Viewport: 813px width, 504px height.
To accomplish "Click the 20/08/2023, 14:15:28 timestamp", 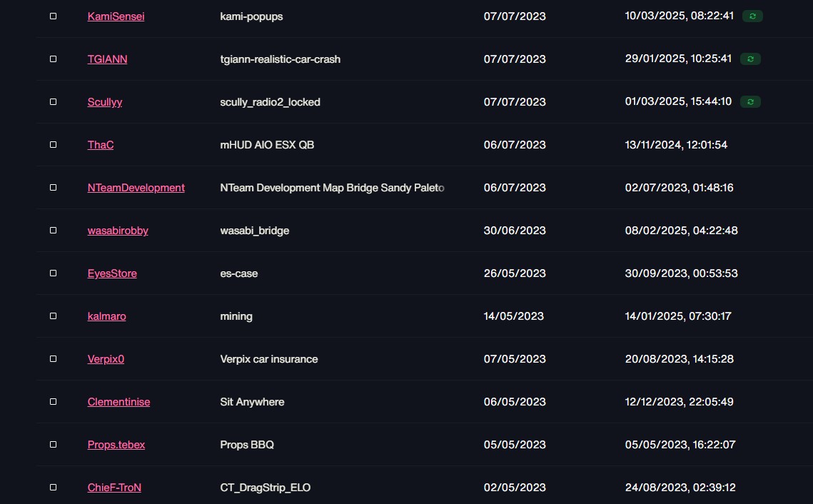I will (680, 359).
